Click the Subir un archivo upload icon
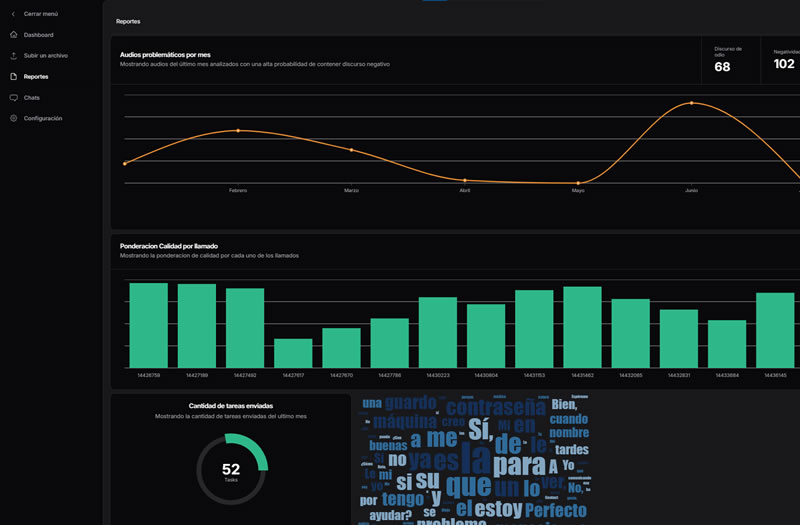Image resolution: width=800 pixels, height=525 pixels. point(13,56)
